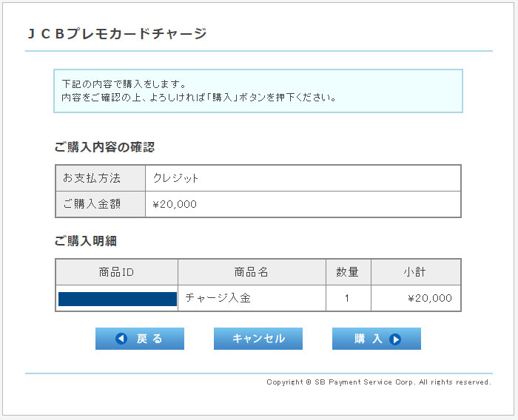Click the ご購入金額 label cell
This screenshot has width=518, height=420.
tap(101, 204)
